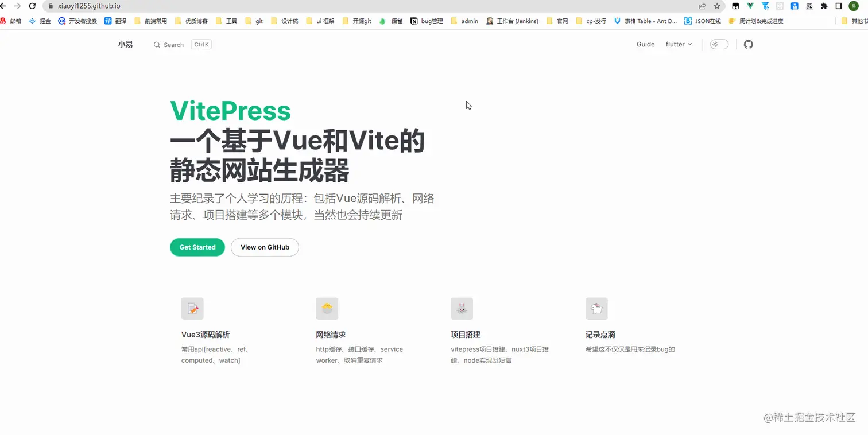868x435 pixels.
Task: Open the Guide nav link
Action: pyautogui.click(x=646, y=44)
